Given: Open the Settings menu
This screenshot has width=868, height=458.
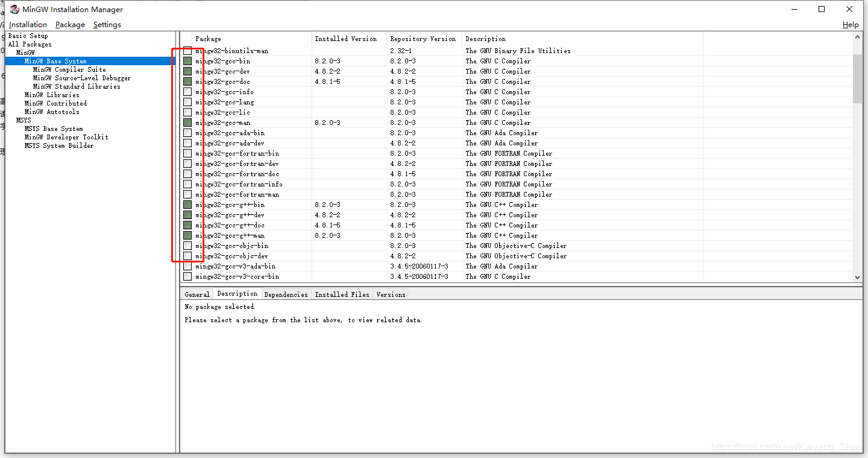Looking at the screenshot, I should (107, 25).
